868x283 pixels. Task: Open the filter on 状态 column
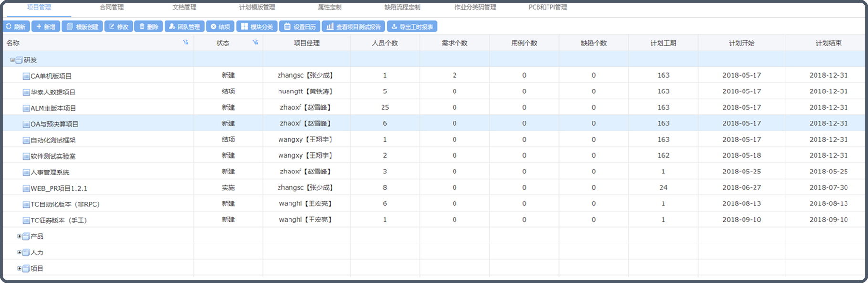tap(255, 42)
